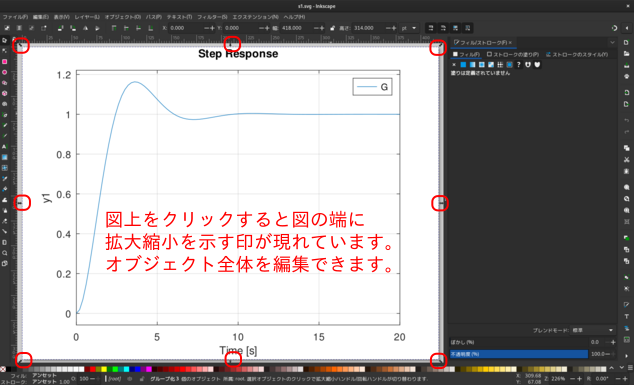Click Step Response title on canvas
Screen dimensions: 634x385
pyautogui.click(x=238, y=54)
